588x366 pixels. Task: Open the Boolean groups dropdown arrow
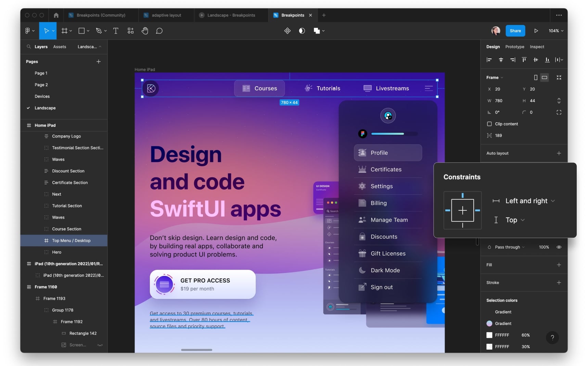pos(323,31)
